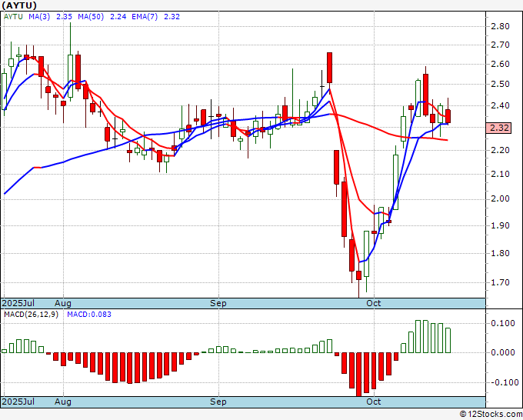Click the 2.32 current price tag

click(x=498, y=128)
